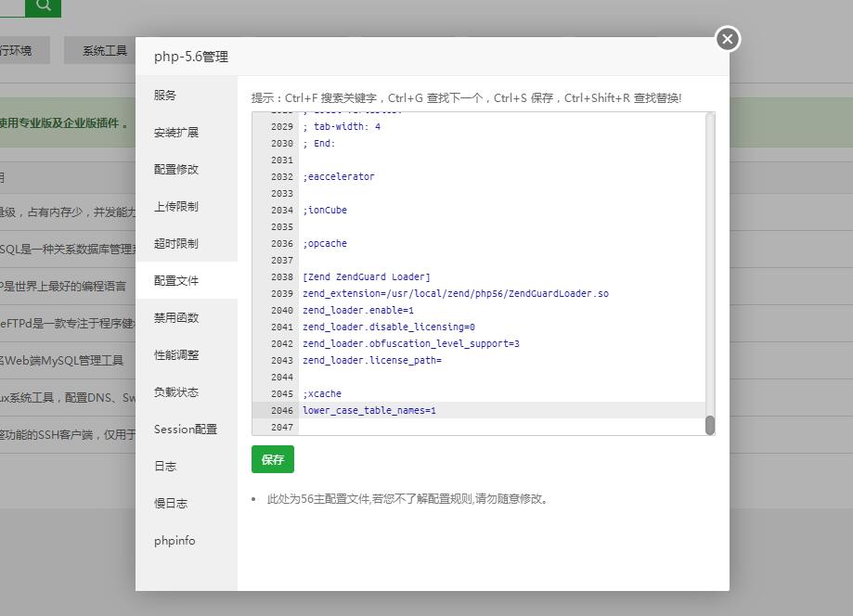Viewport: 853px width, 616px height.
Task: Open the 服务 section
Action: click(165, 96)
